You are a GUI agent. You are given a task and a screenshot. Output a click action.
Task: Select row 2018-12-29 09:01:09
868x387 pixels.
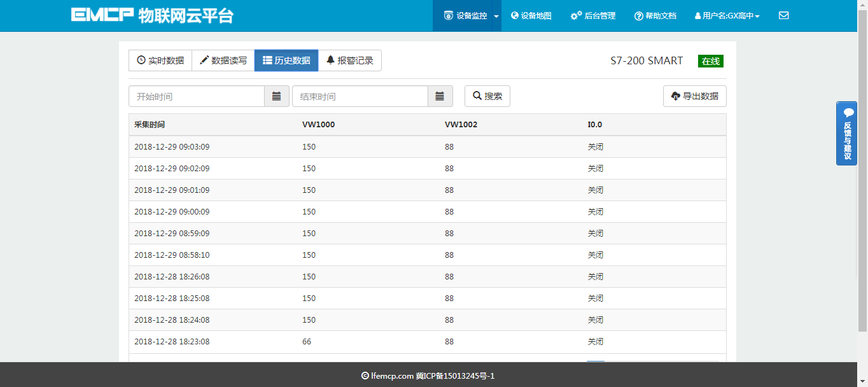click(428, 190)
